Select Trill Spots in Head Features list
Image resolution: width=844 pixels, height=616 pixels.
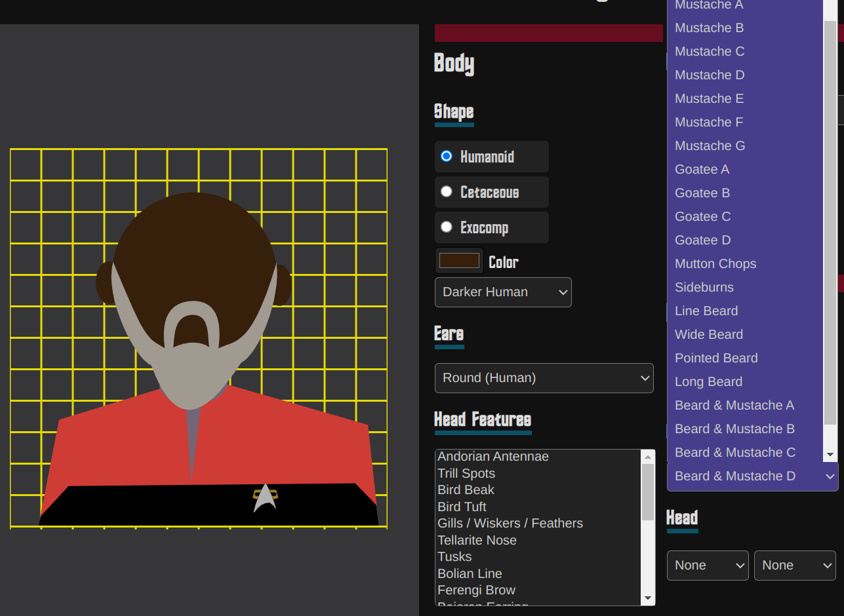538,473
